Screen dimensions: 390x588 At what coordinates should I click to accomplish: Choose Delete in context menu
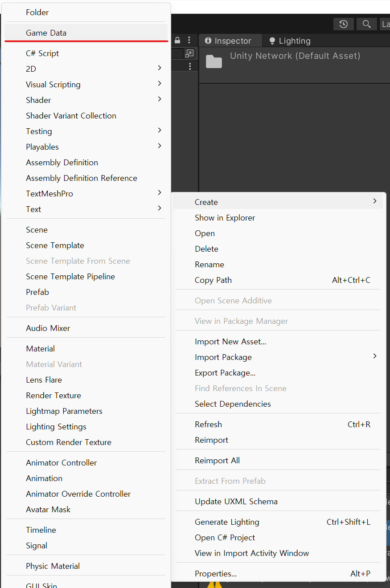pos(278,249)
